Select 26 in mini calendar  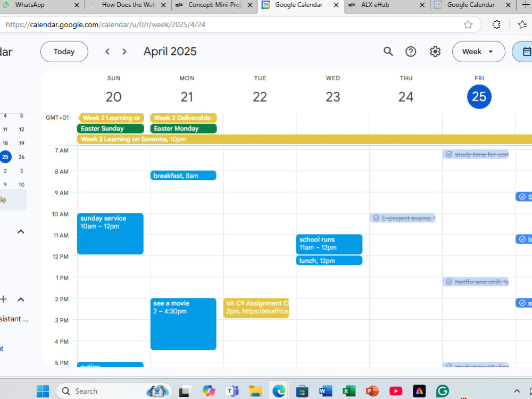click(x=21, y=157)
